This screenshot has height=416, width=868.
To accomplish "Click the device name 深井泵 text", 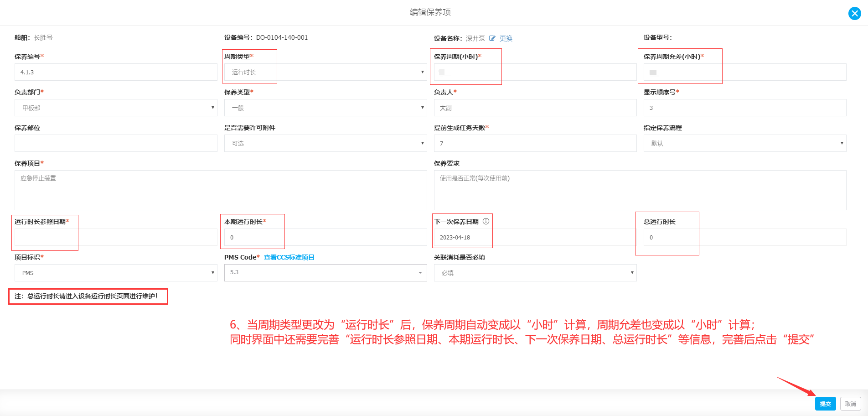I will (x=475, y=38).
